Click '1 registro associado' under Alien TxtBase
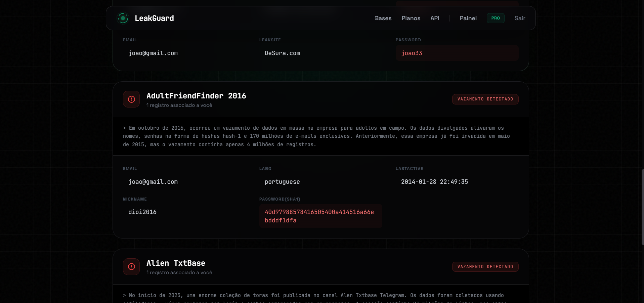The height and width of the screenshot is (303, 644). coord(179,272)
